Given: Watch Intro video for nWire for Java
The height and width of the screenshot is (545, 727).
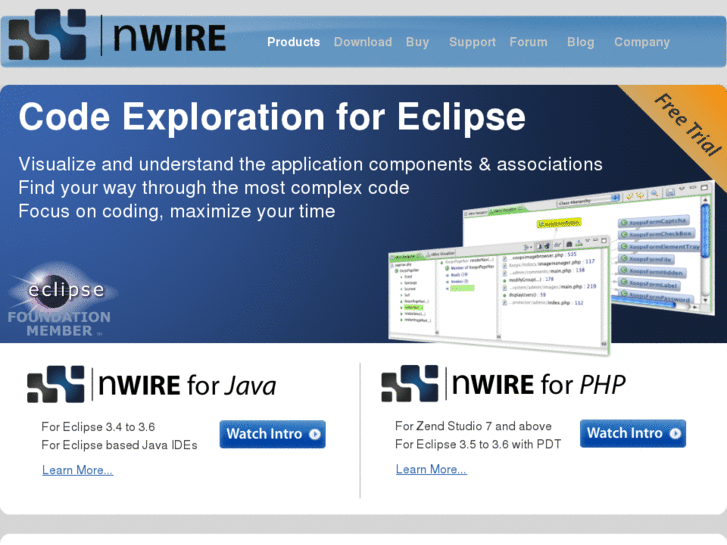Looking at the screenshot, I should coord(273,434).
